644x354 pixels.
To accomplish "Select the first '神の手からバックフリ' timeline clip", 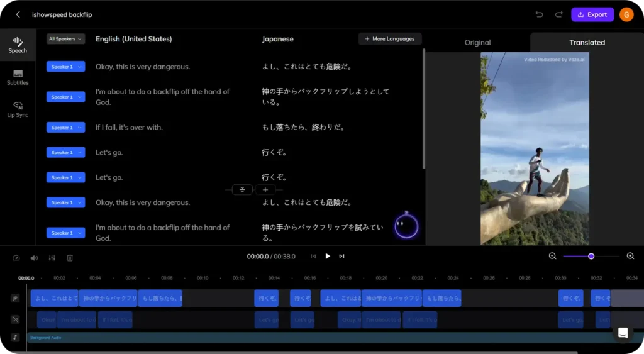I will pos(108,298).
